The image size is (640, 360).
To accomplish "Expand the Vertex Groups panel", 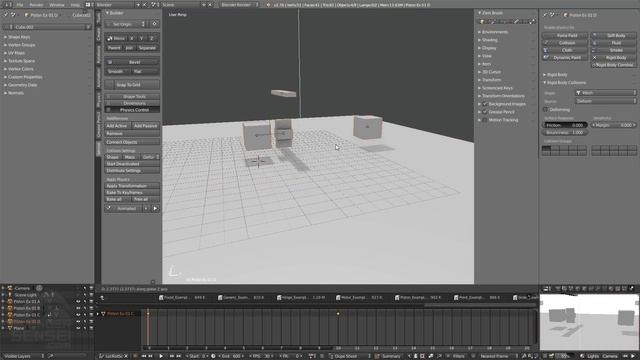I will (21, 45).
